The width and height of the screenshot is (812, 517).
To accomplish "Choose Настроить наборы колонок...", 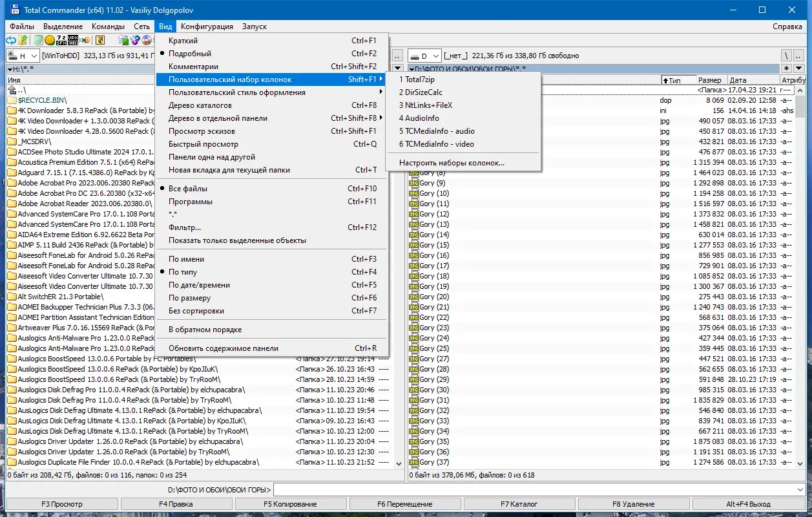I will click(463, 163).
